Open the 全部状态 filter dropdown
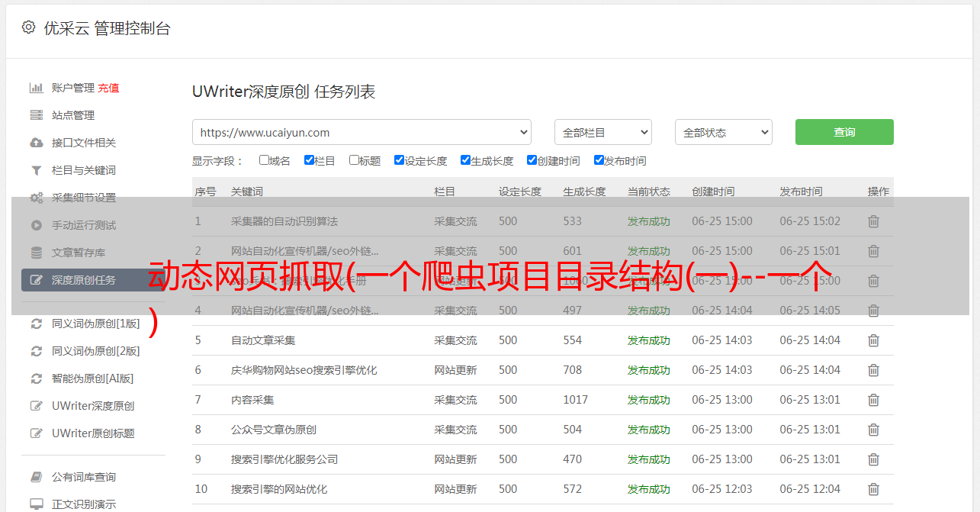 click(723, 132)
